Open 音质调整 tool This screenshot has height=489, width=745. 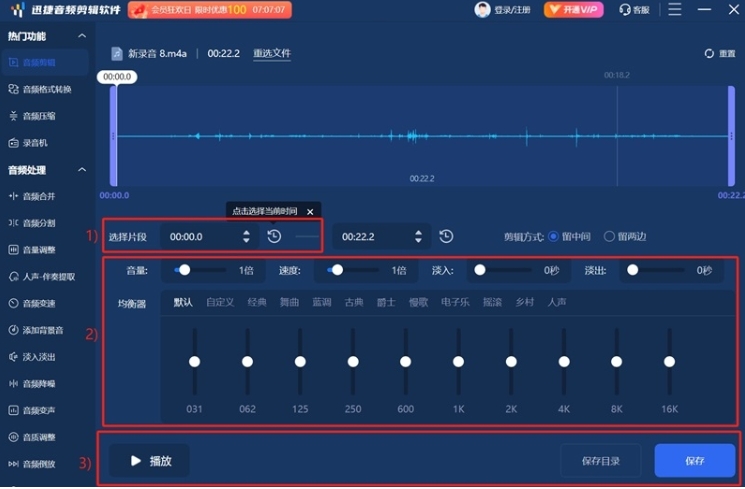click(32, 437)
